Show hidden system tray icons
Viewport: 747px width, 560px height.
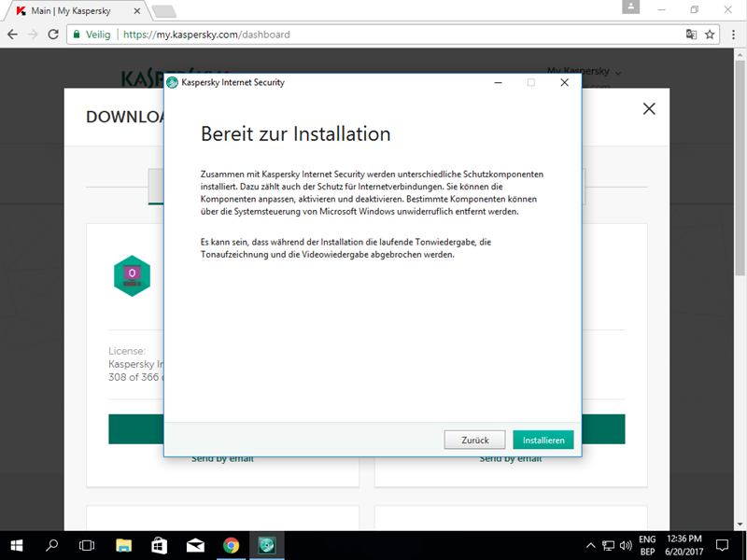click(590, 545)
